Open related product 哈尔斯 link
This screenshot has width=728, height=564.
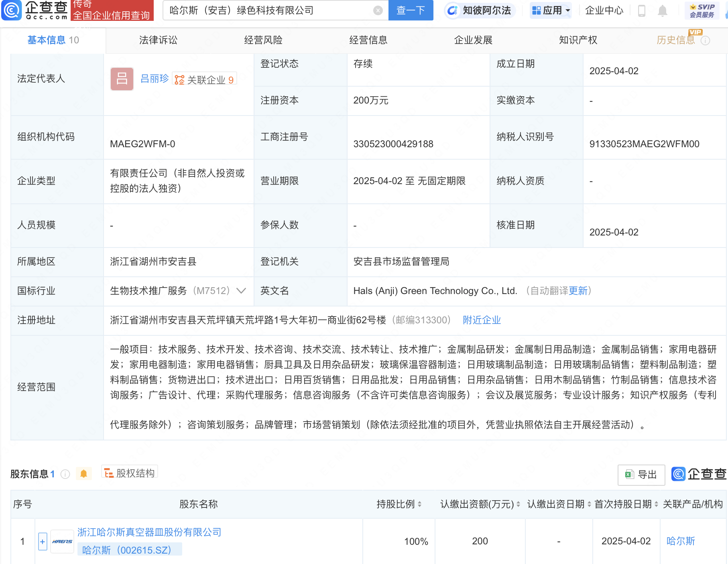point(681,541)
